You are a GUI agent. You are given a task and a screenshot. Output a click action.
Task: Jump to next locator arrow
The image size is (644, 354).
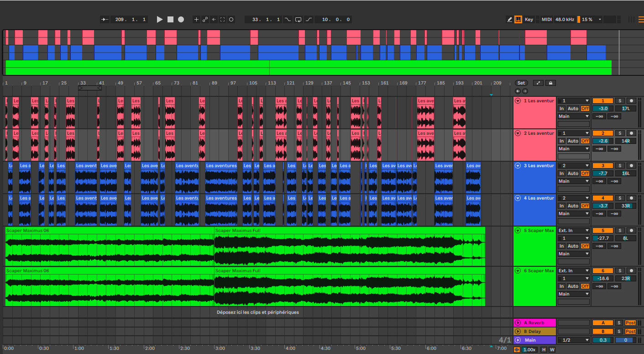pos(525,91)
